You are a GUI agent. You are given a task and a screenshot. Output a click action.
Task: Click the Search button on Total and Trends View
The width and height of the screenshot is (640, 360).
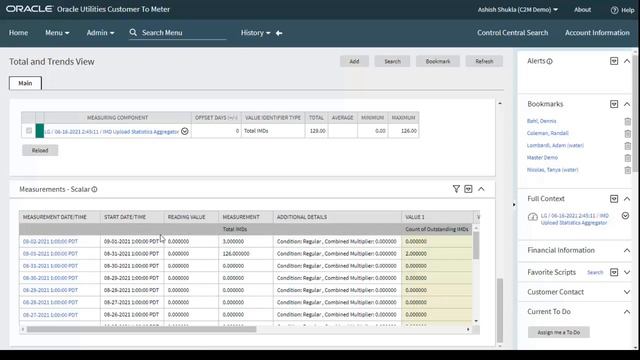point(392,61)
